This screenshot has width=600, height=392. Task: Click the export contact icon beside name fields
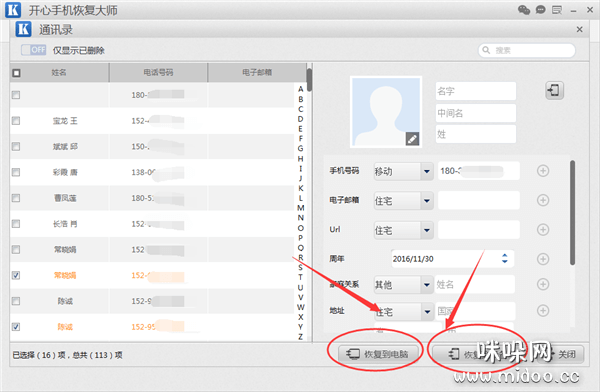coord(554,91)
